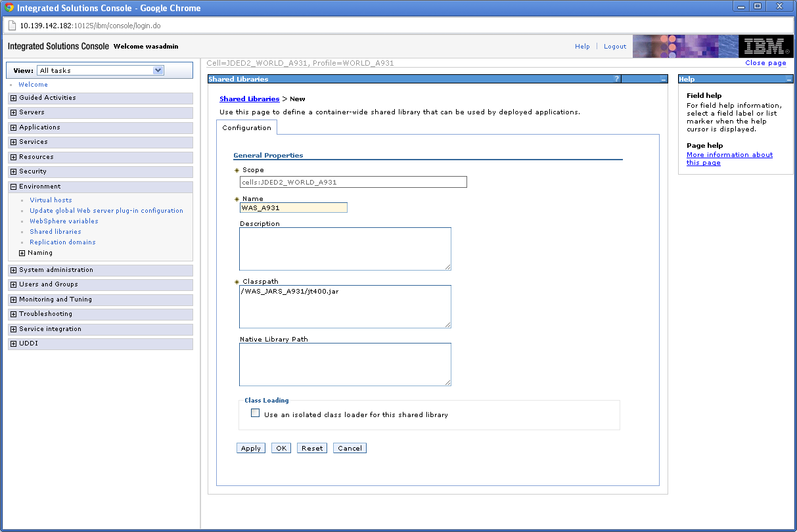The width and height of the screenshot is (797, 532).
Task: Click the Help link in header
Action: coord(582,47)
